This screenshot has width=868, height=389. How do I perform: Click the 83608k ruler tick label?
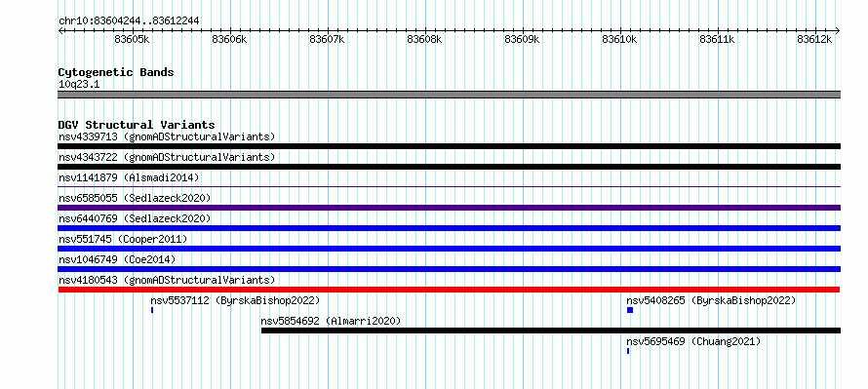[x=424, y=39]
